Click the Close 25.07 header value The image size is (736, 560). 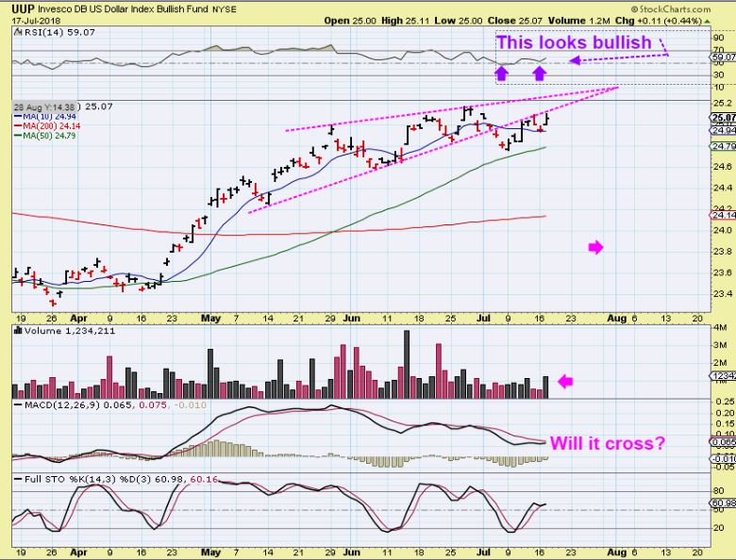[515, 21]
